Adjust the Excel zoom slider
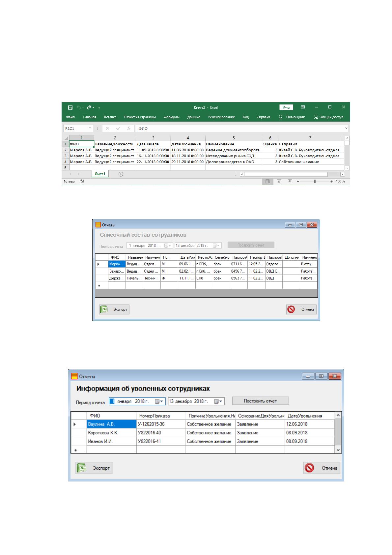This screenshot has height=555, width=392. click(315, 181)
